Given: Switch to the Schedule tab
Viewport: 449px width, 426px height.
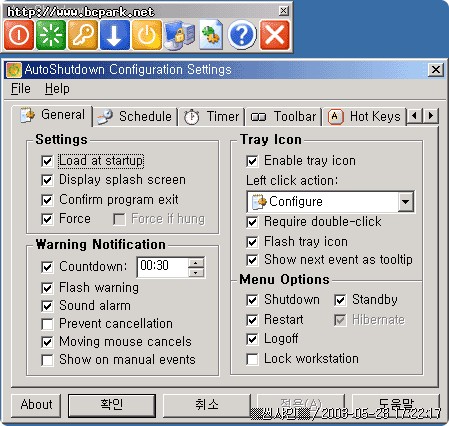Looking at the screenshot, I should pos(134,117).
